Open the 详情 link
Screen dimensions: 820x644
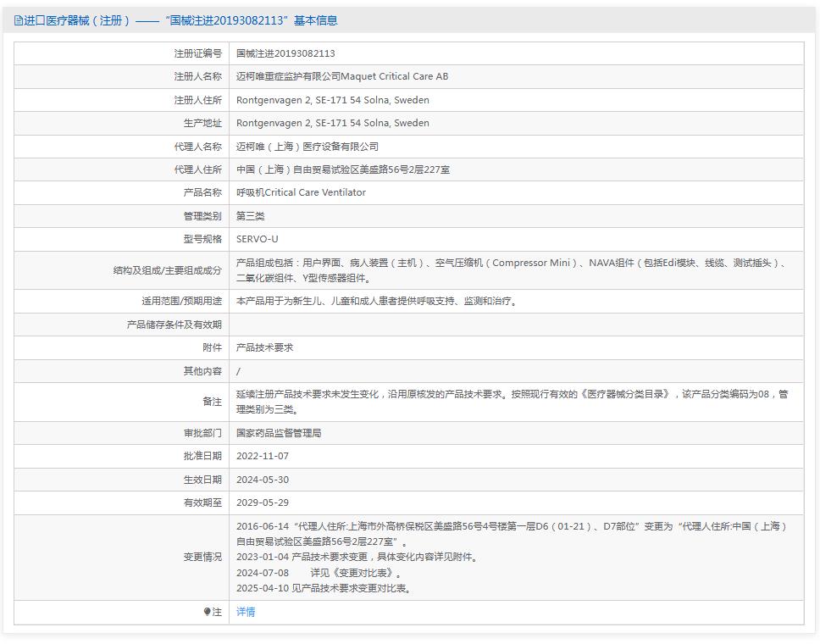(x=246, y=612)
